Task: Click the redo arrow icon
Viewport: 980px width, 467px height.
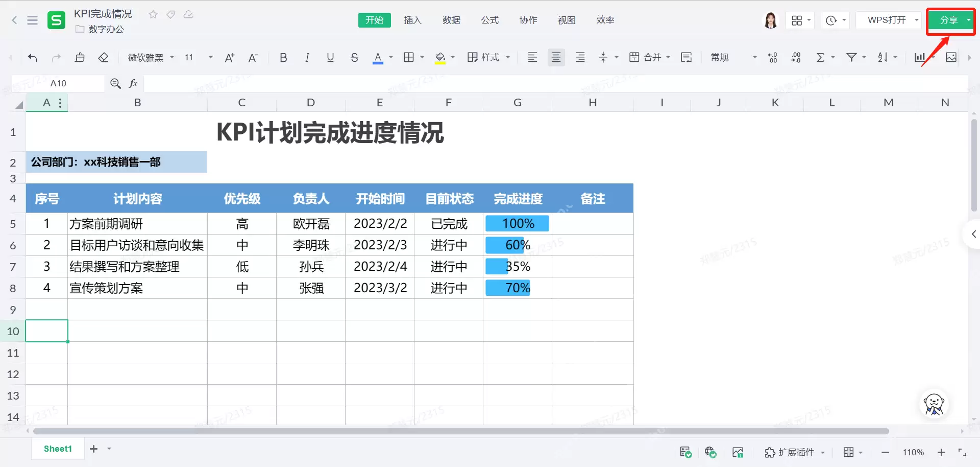Action: [56, 58]
